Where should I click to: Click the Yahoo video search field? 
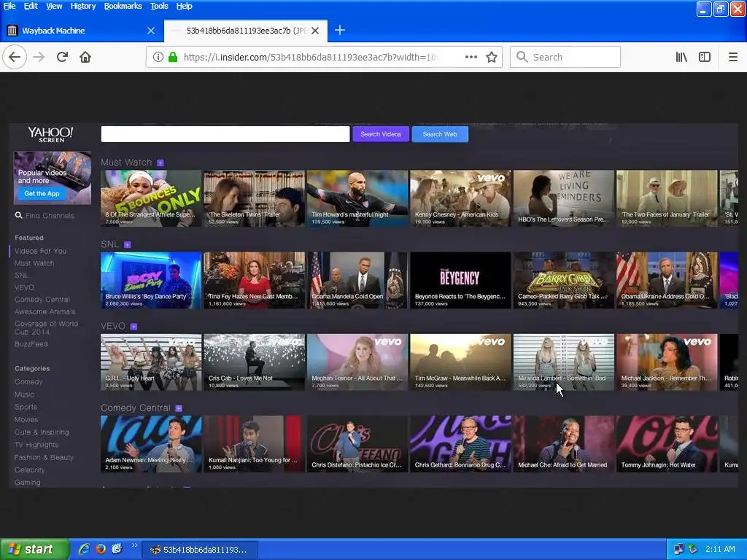[225, 134]
